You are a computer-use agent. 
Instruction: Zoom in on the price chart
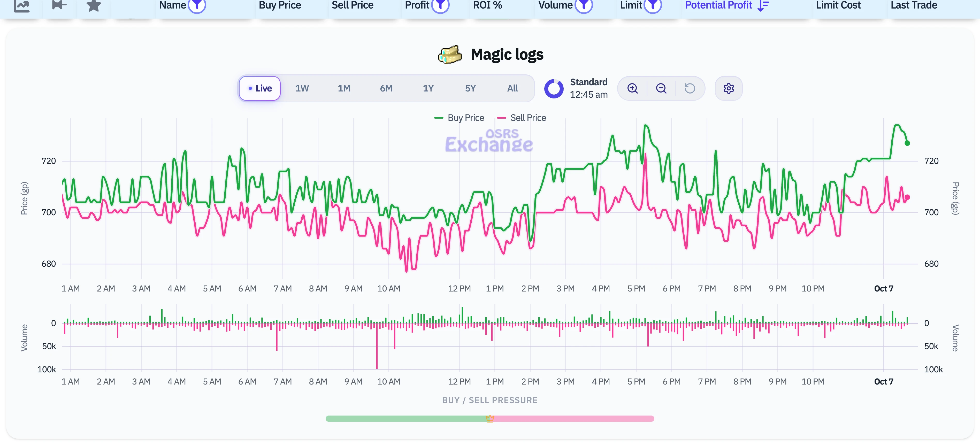633,89
